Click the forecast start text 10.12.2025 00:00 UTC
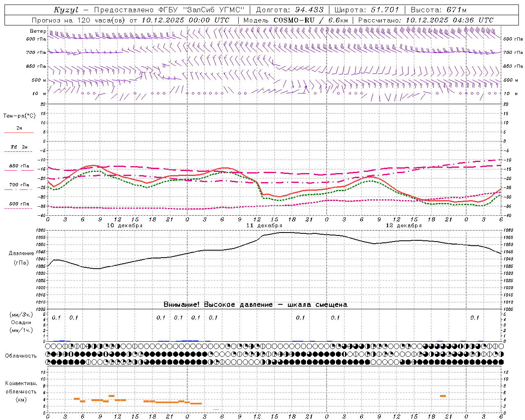This screenshot has height=420, width=525. (185, 20)
